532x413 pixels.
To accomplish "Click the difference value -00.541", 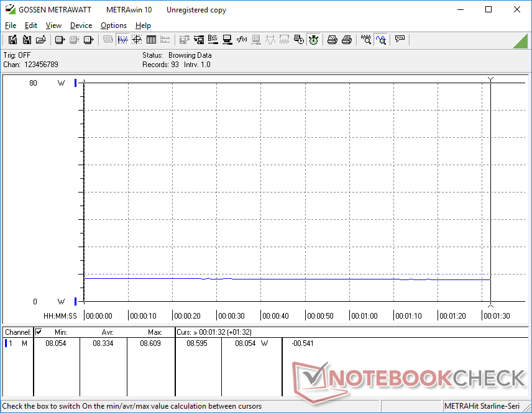I will 302,343.
